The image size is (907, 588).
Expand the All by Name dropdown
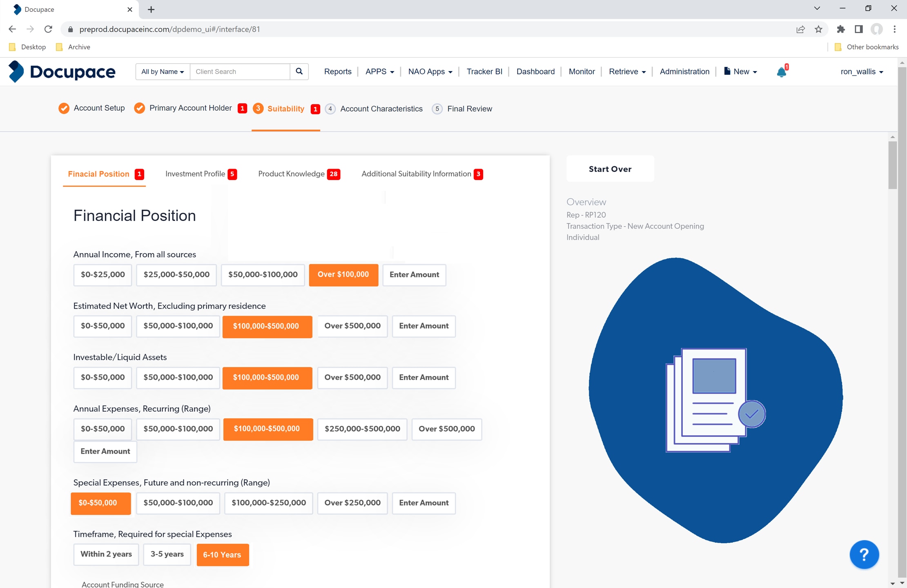[163, 71]
